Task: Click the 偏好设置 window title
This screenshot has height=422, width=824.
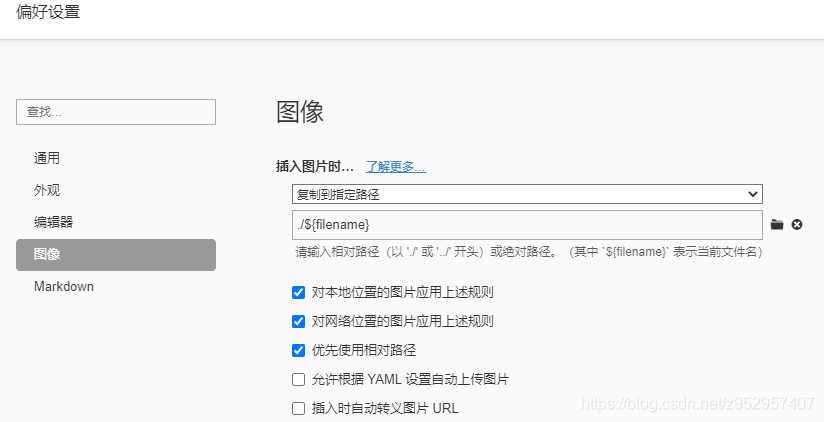Action: (48, 12)
